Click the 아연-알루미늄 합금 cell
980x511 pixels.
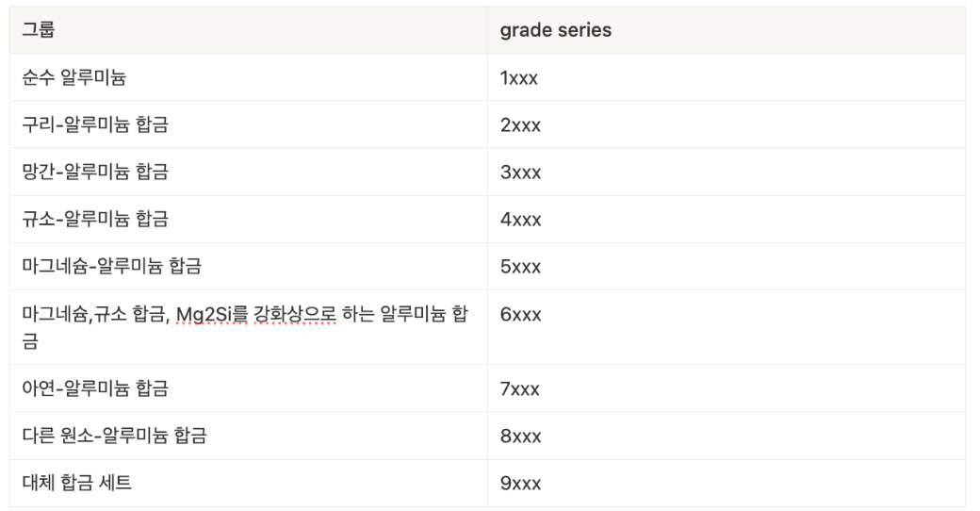248,387
